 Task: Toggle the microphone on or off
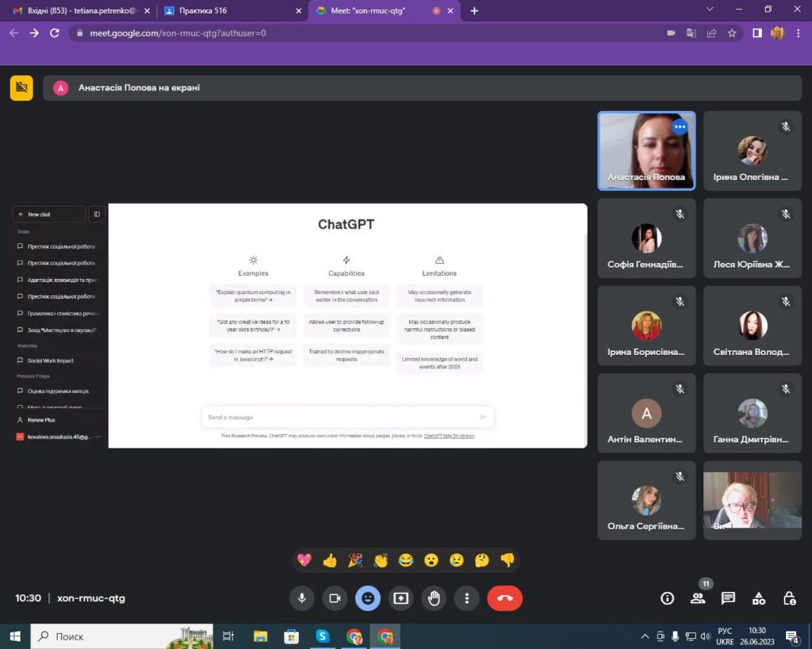coord(301,598)
